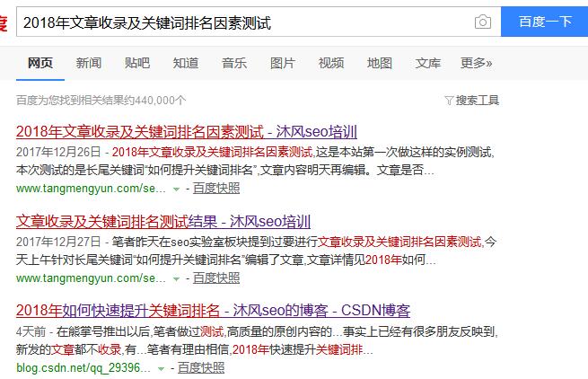Open camera image search icon
Viewport: 588px width, 379px height.
coord(483,22)
